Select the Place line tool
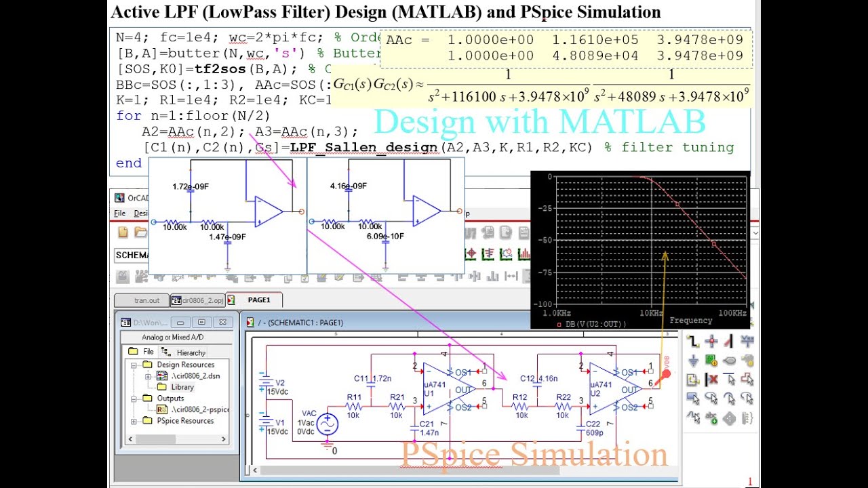 pyautogui.click(x=729, y=380)
